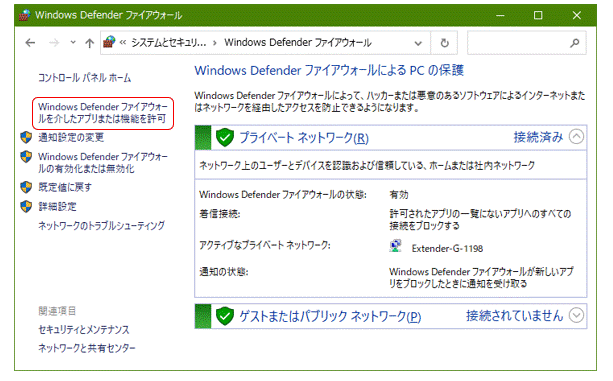This screenshot has height=381, width=613.
Task: Open セキュリティとメンテナンス link
Action: pos(84,329)
